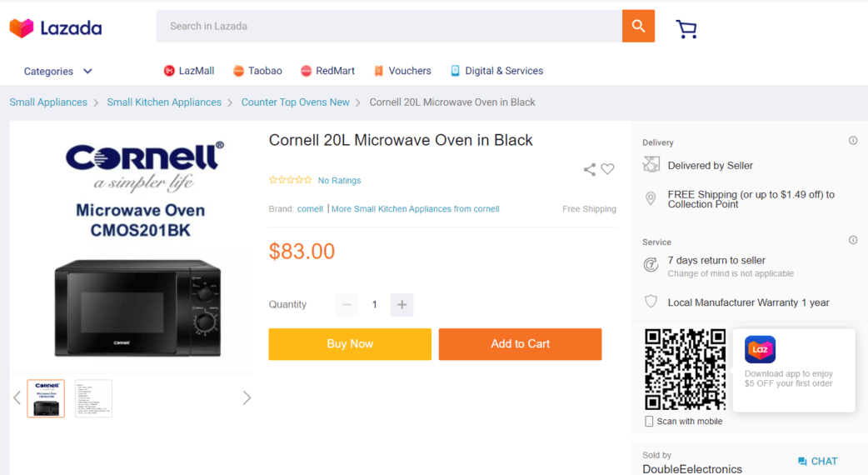Click the orange search magnifier button
Screen dimensions: 868x475
[x=638, y=26]
